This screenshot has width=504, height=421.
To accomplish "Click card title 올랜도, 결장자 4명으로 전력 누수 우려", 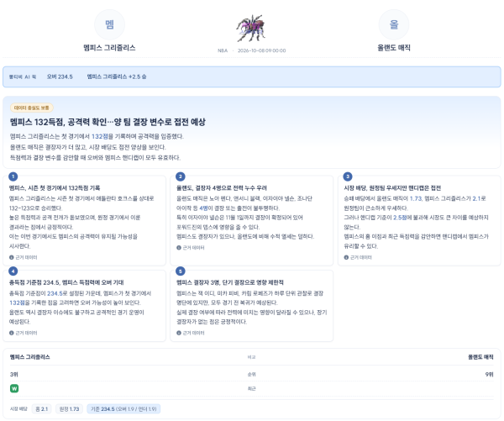I will (x=222, y=188).
